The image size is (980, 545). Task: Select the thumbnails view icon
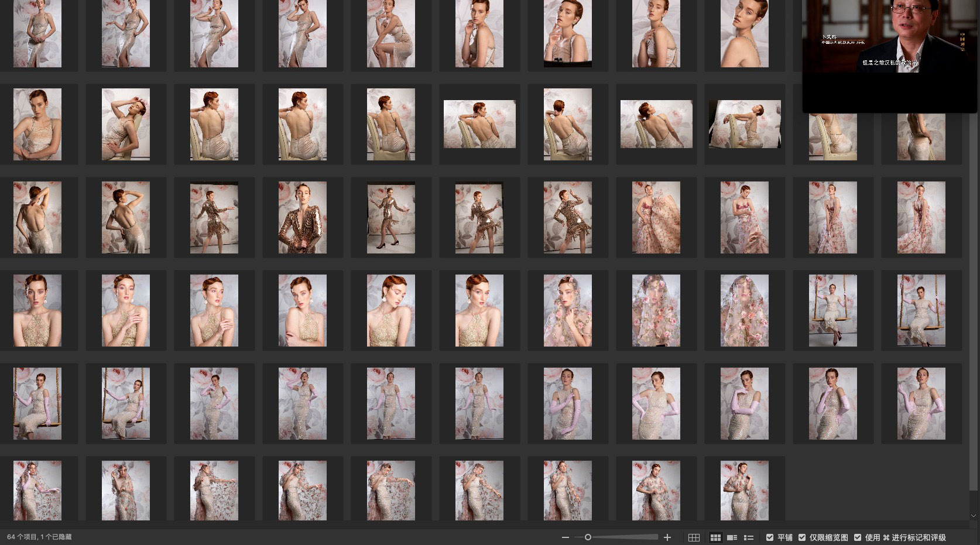tap(715, 537)
